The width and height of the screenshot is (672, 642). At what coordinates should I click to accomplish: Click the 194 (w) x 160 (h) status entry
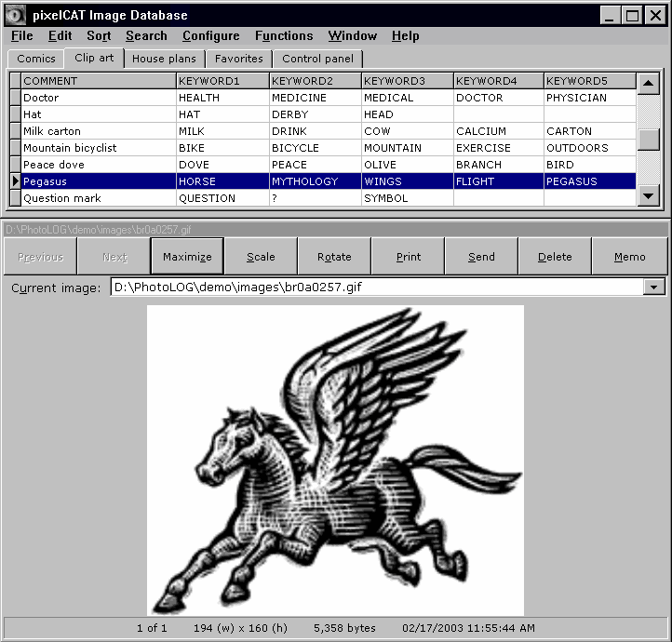click(x=240, y=628)
